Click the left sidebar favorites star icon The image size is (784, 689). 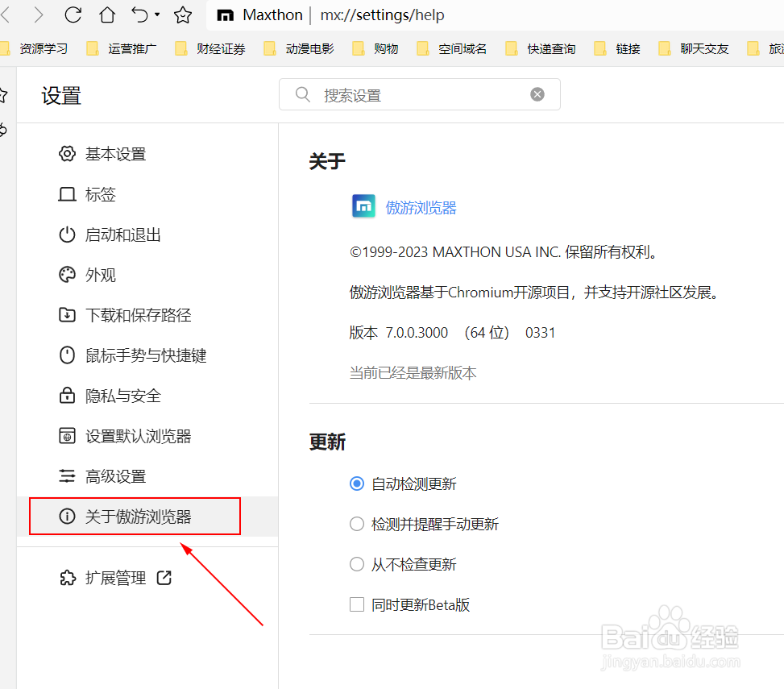click(x=3, y=95)
